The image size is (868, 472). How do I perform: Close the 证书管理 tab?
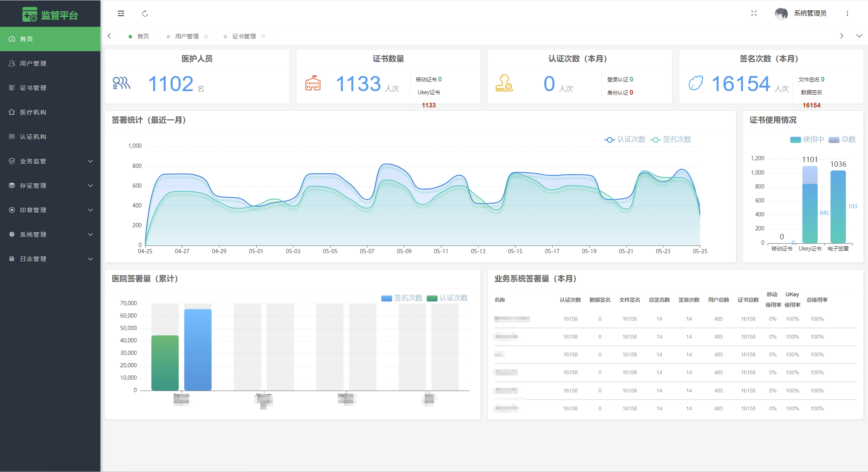pos(263,36)
